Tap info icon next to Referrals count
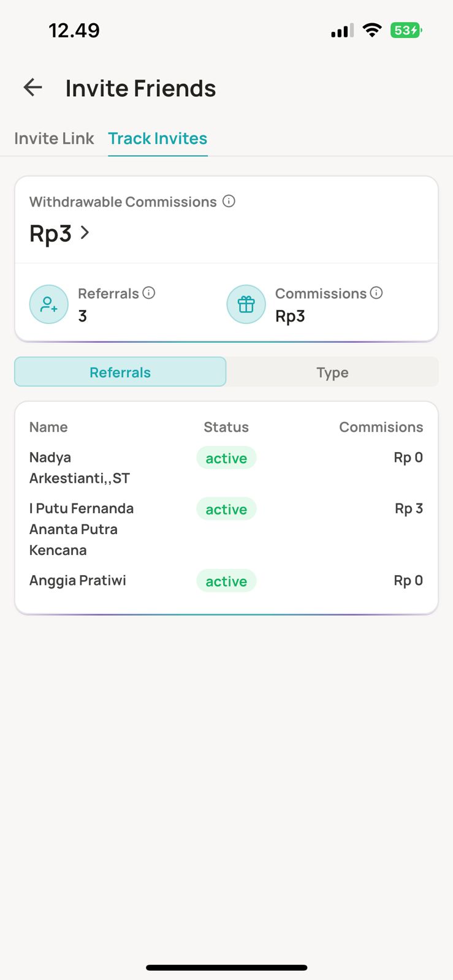 click(149, 293)
